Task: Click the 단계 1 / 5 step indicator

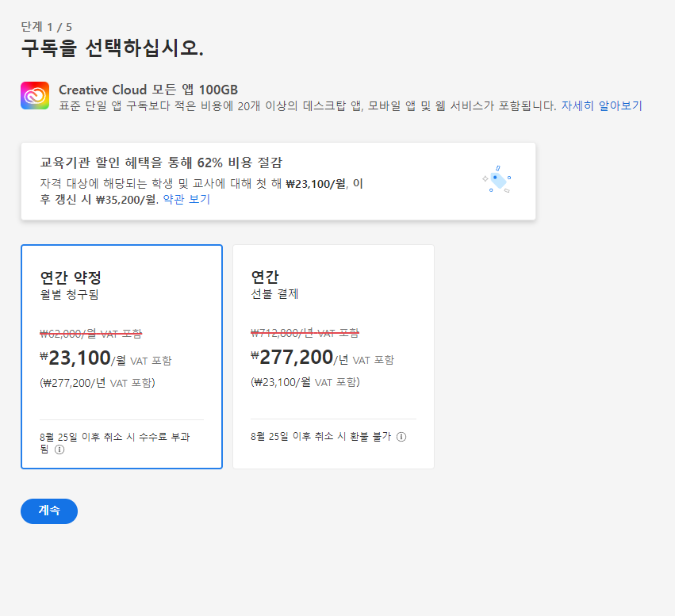Action: click(x=47, y=27)
